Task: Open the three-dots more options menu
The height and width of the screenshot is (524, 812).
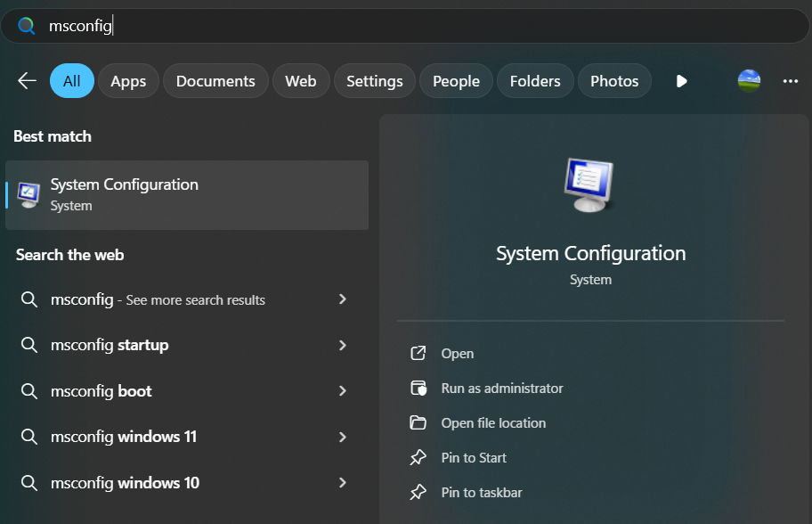Action: (790, 81)
